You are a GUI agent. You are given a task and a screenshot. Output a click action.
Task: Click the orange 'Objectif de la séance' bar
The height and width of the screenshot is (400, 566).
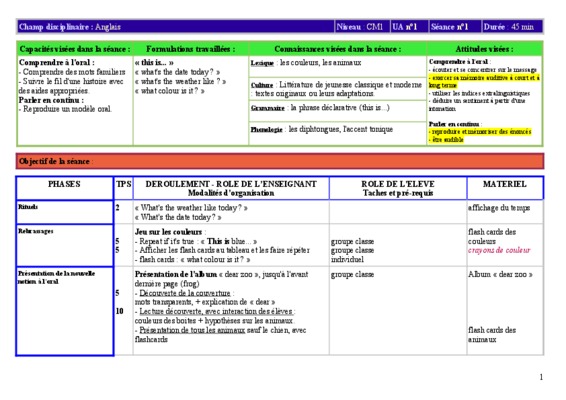click(280, 161)
